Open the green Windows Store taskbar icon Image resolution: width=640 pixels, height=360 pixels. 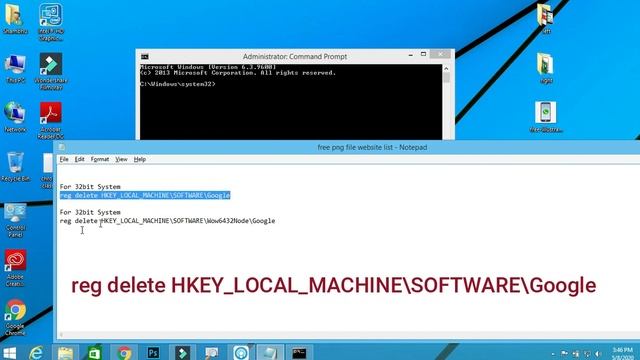pyautogui.click(x=94, y=352)
